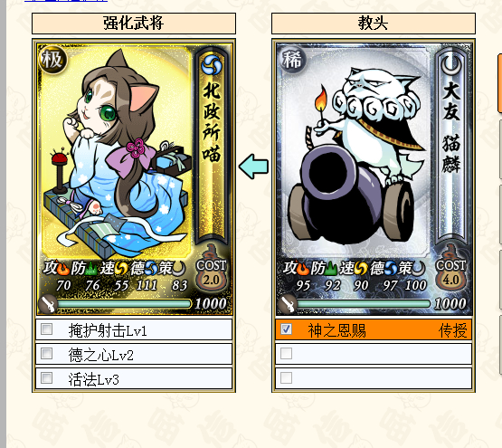Click the 稀 rarity badge on right card

pos(292,60)
